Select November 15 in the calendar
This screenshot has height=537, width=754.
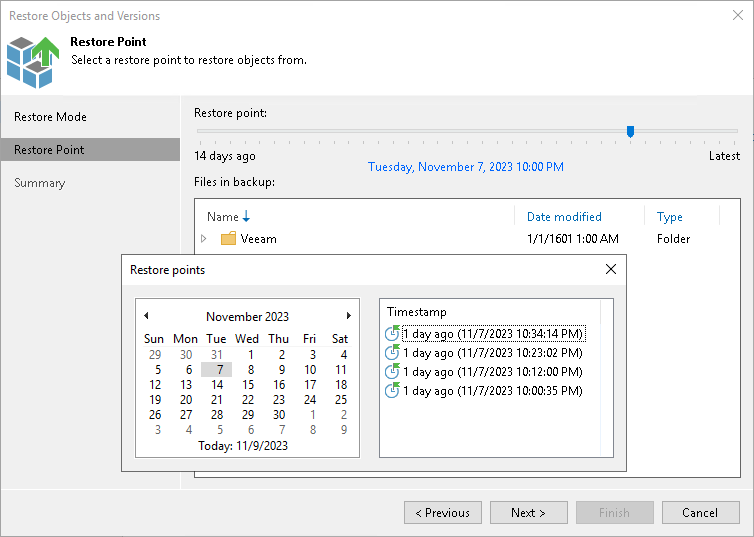click(248, 385)
